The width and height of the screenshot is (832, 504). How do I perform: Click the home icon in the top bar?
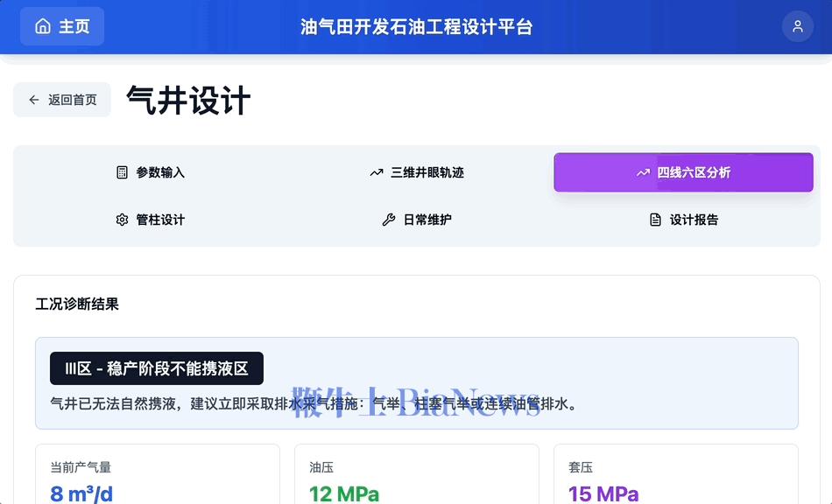42,26
